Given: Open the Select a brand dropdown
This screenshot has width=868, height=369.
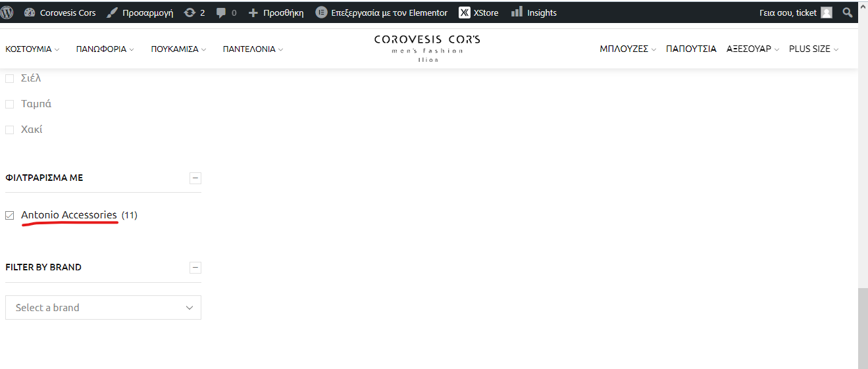Looking at the screenshot, I should click(x=103, y=307).
